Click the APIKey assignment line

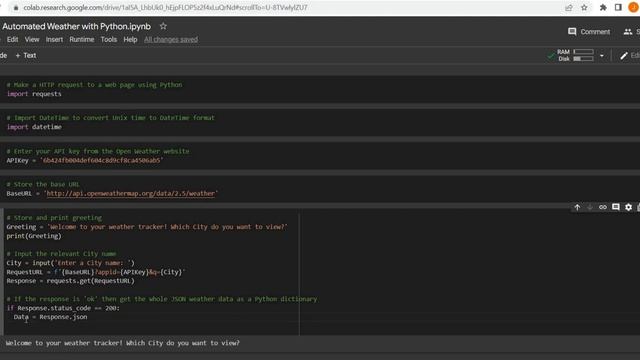click(x=84, y=160)
